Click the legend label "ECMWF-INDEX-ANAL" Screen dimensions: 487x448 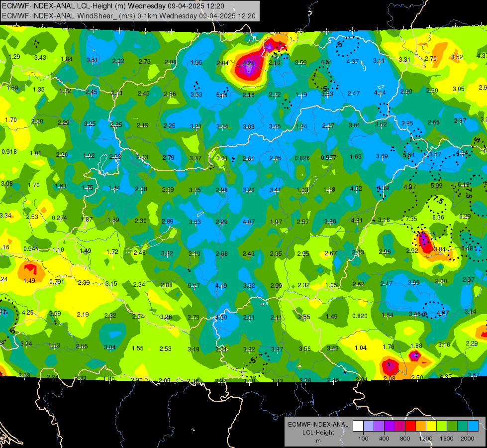click(318, 425)
